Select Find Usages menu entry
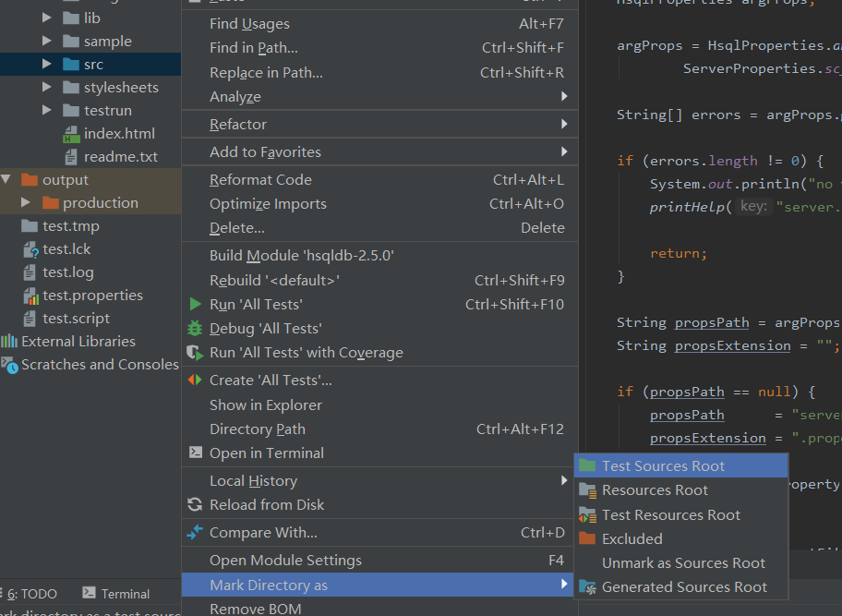Viewport: 842px width, 616px height. 379,24
